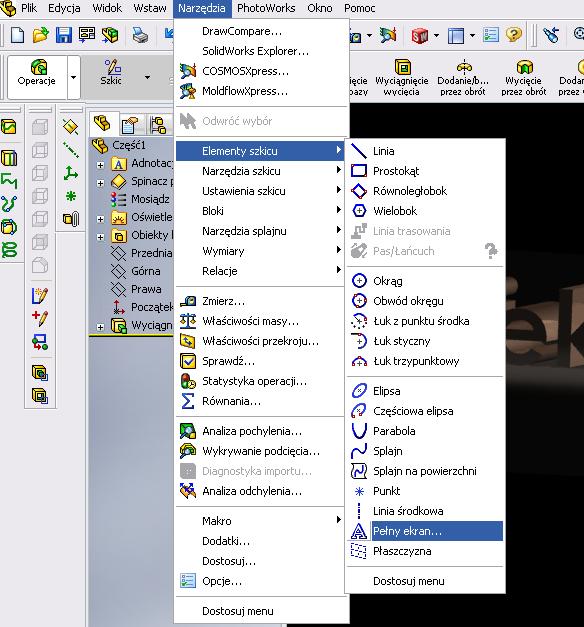Expand the Adnotacje tree node
Screen dimensions: 584x627
(x=100, y=165)
